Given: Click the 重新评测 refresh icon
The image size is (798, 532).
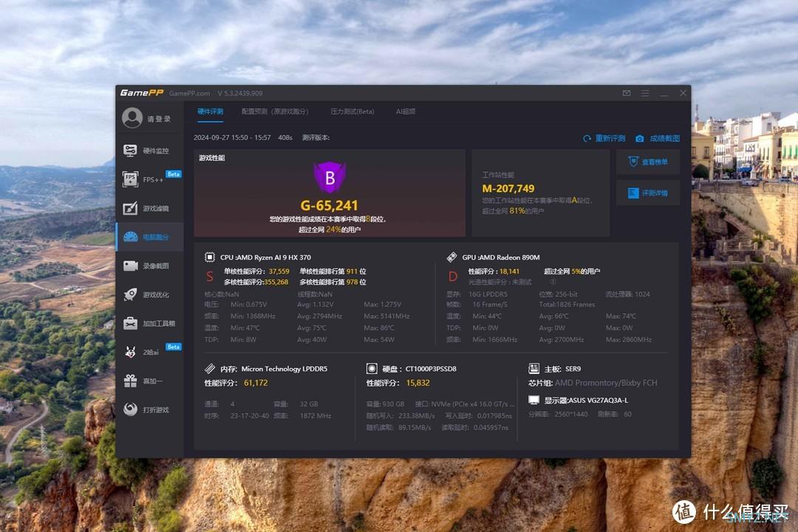Looking at the screenshot, I should tap(587, 138).
